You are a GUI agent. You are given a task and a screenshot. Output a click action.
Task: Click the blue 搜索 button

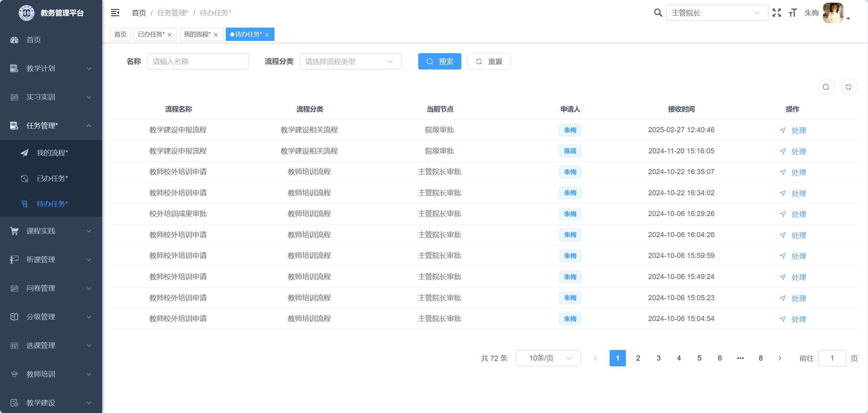tap(439, 62)
